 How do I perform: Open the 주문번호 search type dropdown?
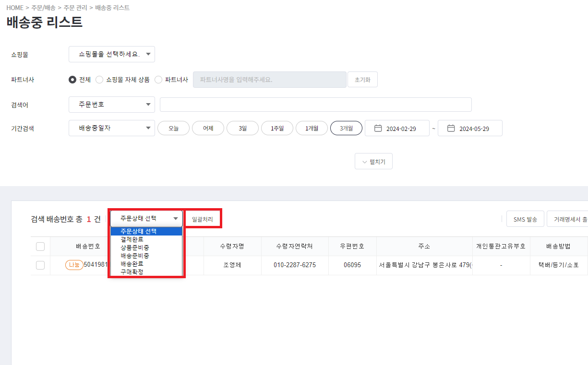click(x=112, y=105)
